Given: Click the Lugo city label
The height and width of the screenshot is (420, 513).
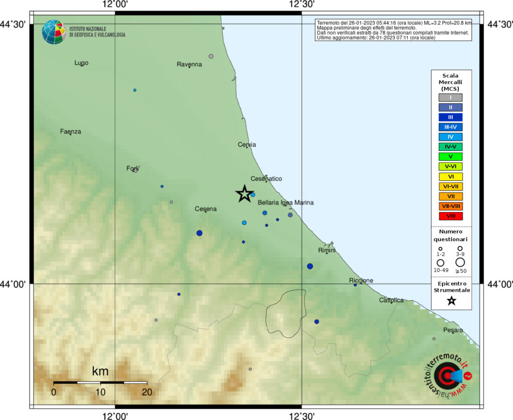Looking at the screenshot, I should coord(81,63).
